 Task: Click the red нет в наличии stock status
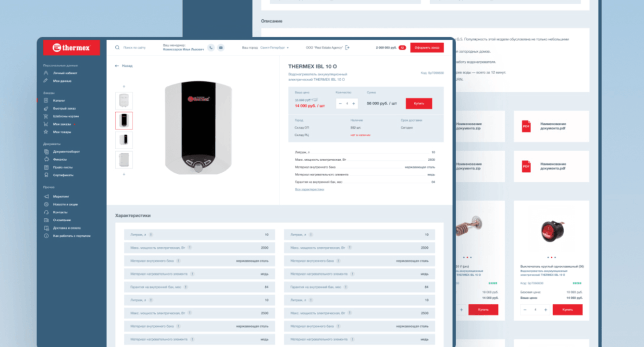(x=360, y=135)
